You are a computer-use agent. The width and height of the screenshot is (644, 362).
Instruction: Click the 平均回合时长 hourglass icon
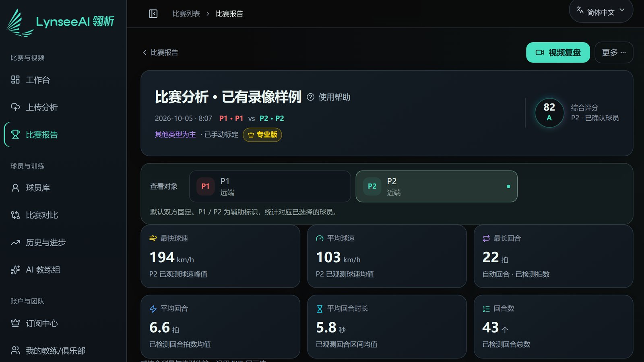coord(320,309)
